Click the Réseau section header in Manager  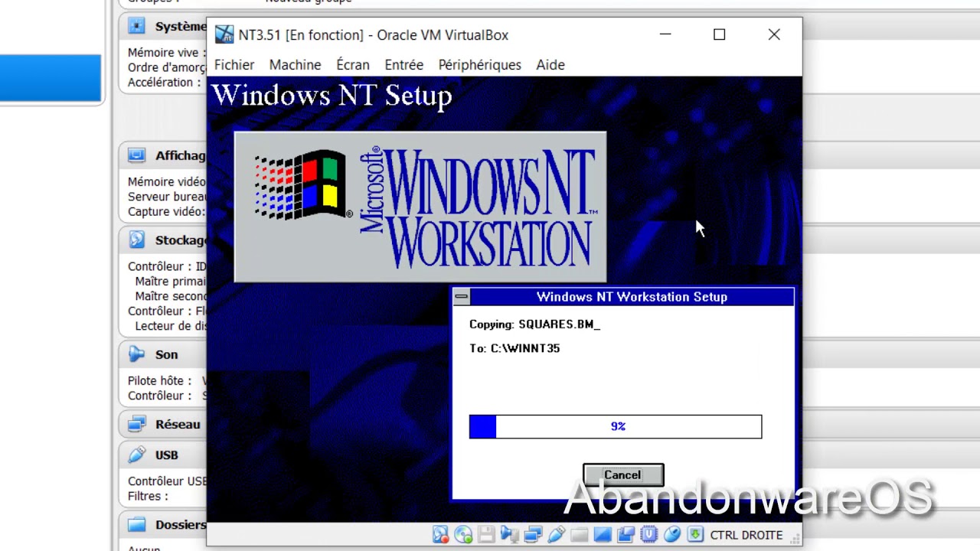[178, 424]
